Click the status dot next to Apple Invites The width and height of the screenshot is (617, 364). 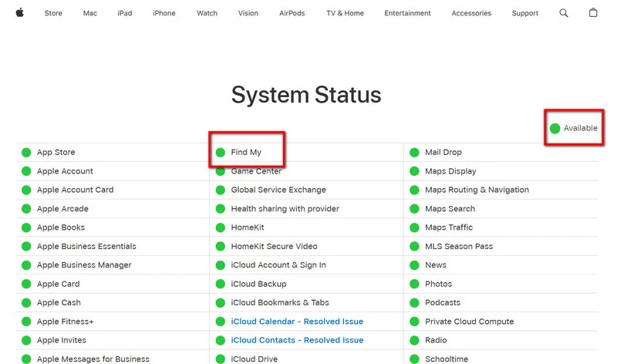(x=26, y=340)
